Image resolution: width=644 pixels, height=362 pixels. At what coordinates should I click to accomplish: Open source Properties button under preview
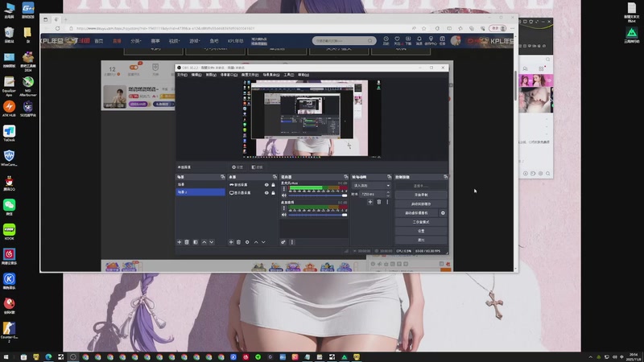click(x=237, y=167)
